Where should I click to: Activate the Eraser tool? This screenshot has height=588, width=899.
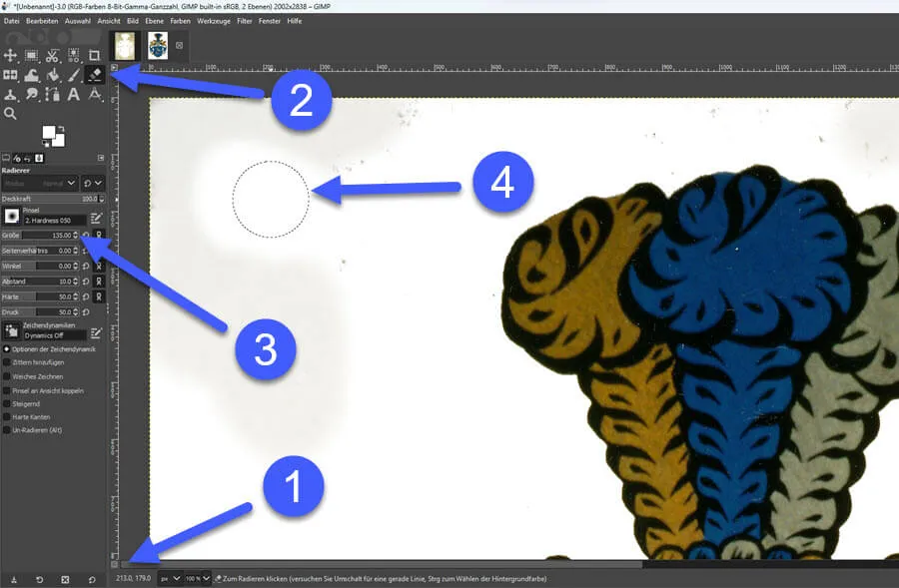[x=95, y=75]
